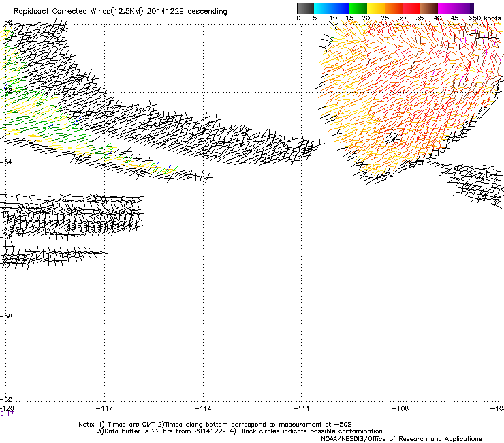Click the red 30-35 knots legend swatch
Viewport: 504px width, 443px height.
(x=411, y=8)
